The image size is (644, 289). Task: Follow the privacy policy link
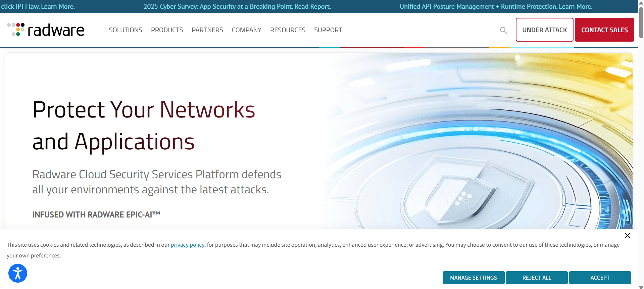[x=187, y=245]
